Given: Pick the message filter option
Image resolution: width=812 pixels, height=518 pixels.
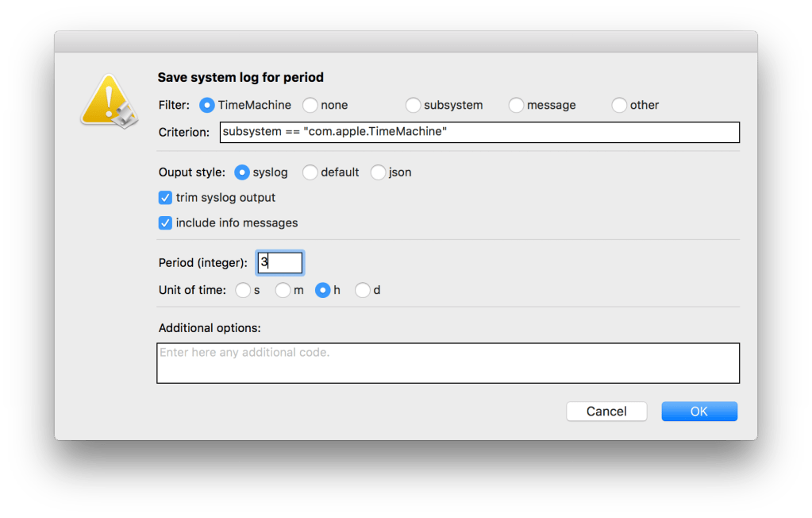Looking at the screenshot, I should [517, 105].
